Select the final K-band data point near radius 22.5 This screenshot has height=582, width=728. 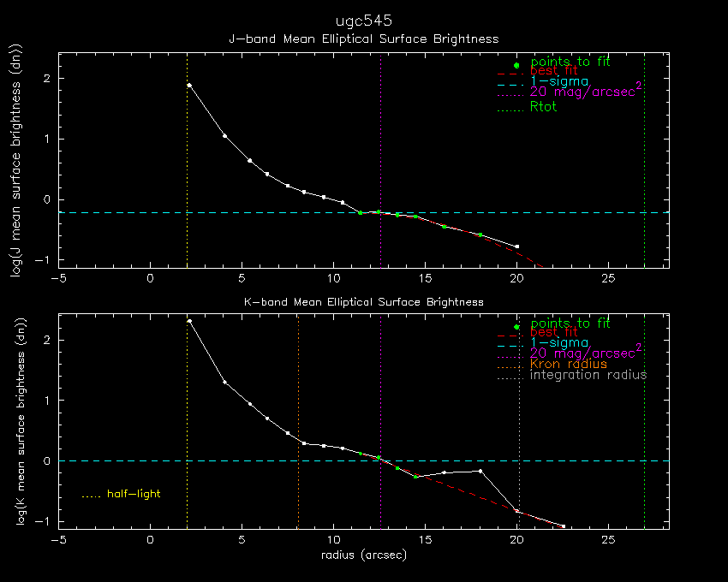pyautogui.click(x=563, y=526)
